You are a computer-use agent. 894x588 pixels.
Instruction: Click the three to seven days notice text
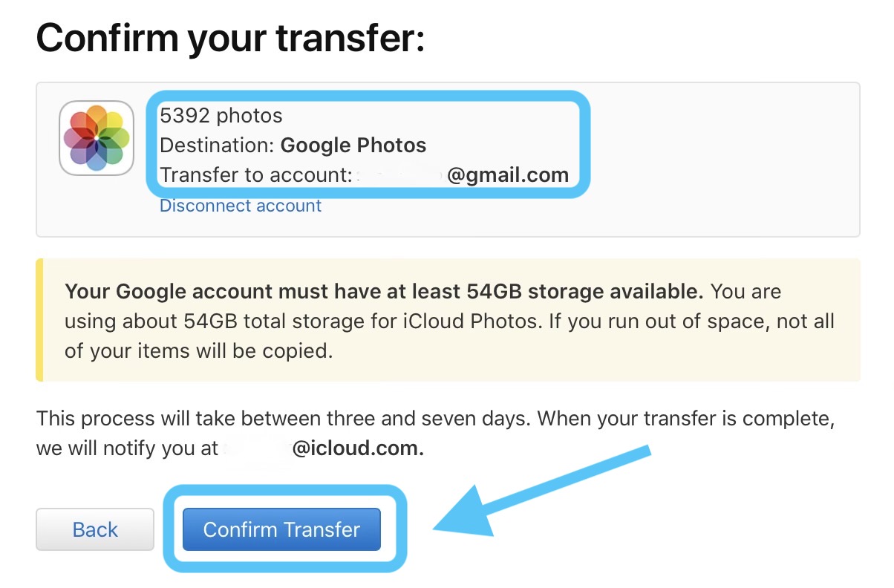(x=436, y=418)
